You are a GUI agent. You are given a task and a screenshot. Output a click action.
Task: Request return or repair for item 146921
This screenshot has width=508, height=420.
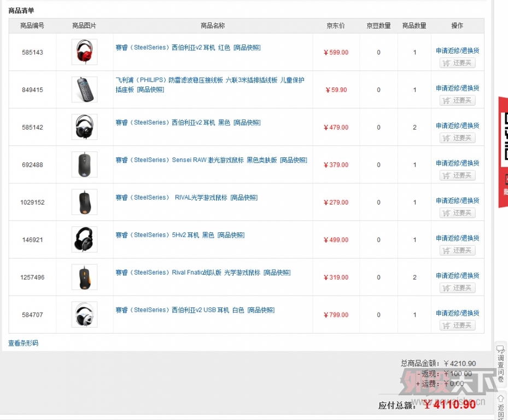458,238
